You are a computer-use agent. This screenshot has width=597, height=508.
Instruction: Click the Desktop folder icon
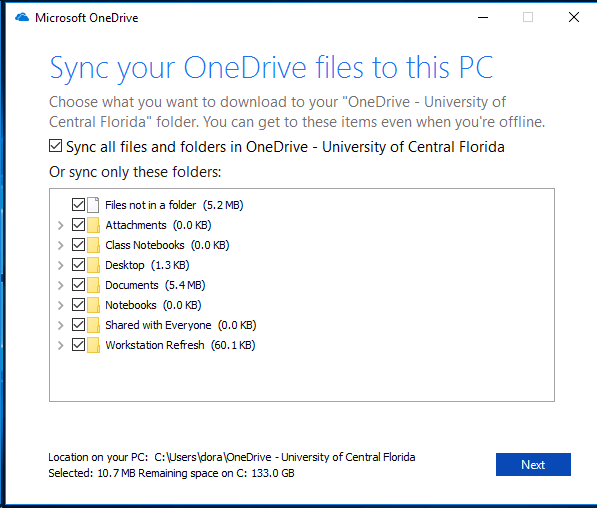pyautogui.click(x=93, y=265)
